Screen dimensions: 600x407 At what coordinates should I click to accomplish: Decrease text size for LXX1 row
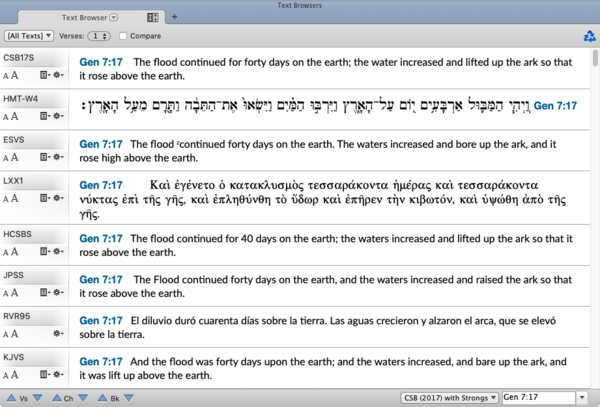click(x=5, y=199)
